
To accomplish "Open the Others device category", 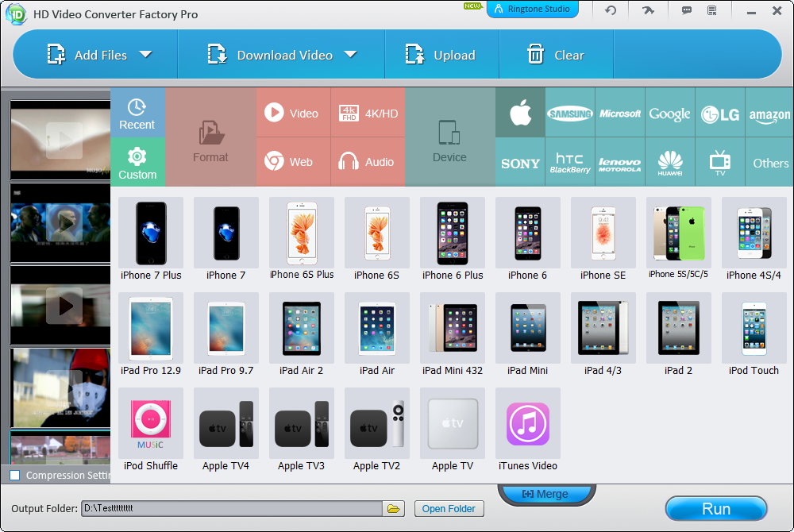I will [x=769, y=162].
